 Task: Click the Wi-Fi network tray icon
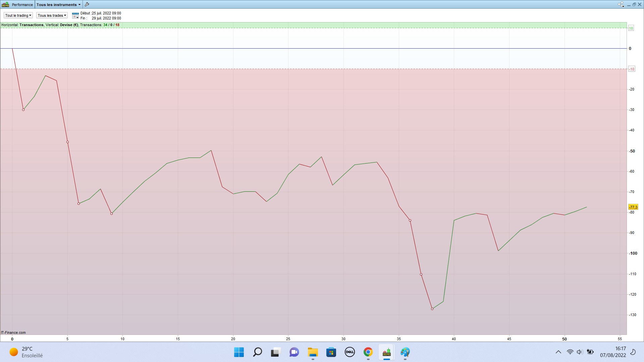click(570, 352)
